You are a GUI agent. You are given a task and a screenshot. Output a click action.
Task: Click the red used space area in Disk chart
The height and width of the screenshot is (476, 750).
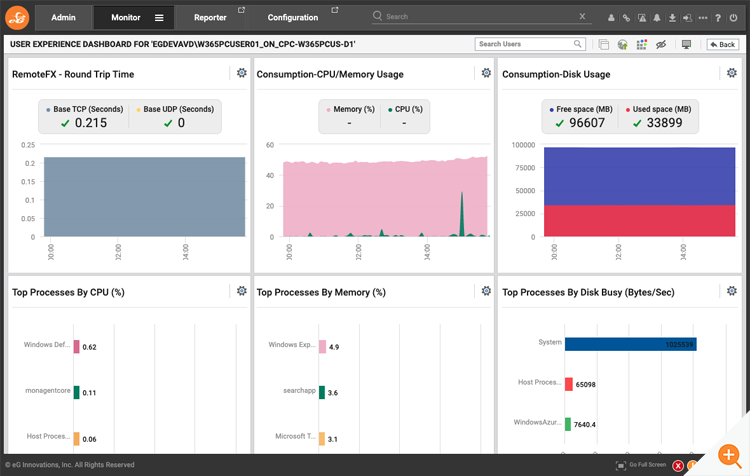click(x=640, y=221)
